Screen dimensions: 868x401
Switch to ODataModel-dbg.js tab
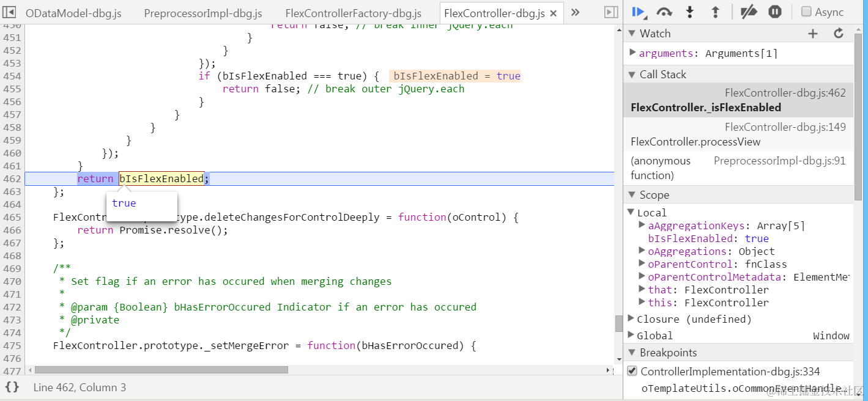73,13
